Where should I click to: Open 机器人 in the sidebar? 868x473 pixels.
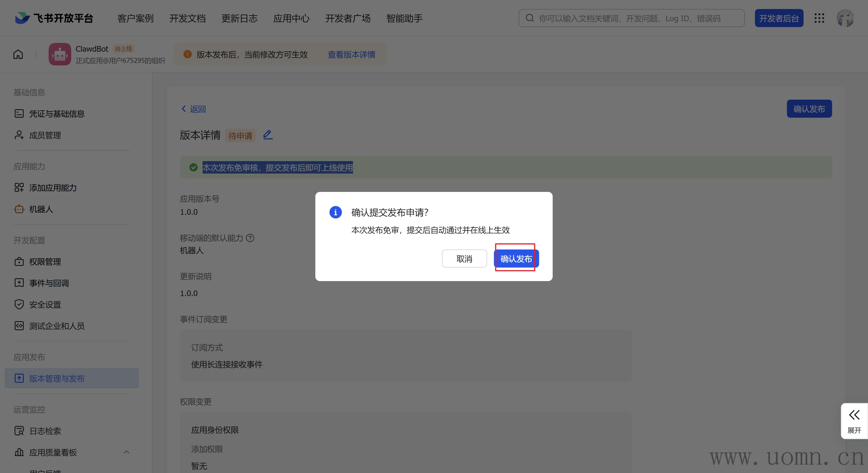click(x=41, y=209)
